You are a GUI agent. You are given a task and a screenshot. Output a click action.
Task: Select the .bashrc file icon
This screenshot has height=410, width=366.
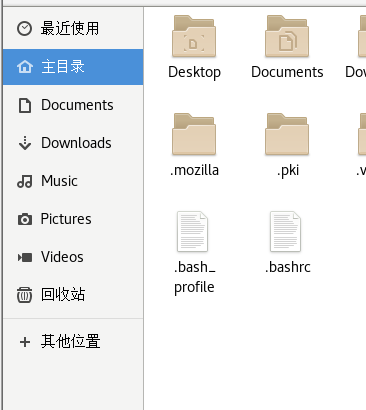click(x=285, y=231)
